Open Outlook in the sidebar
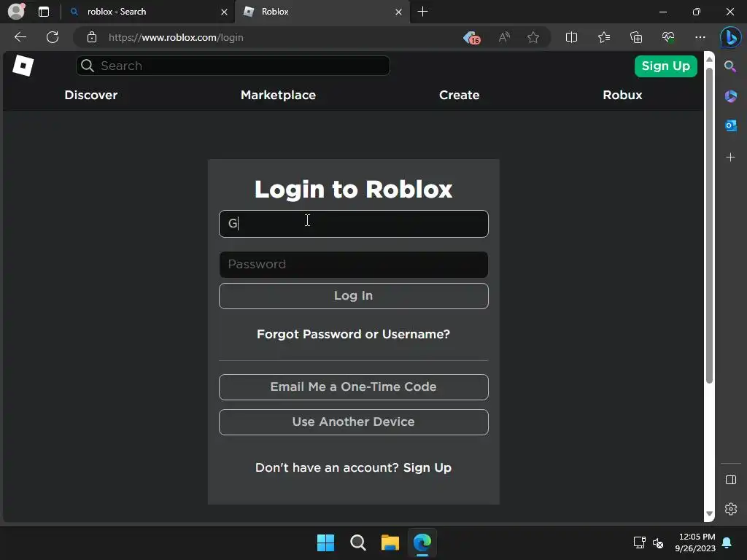 point(730,125)
